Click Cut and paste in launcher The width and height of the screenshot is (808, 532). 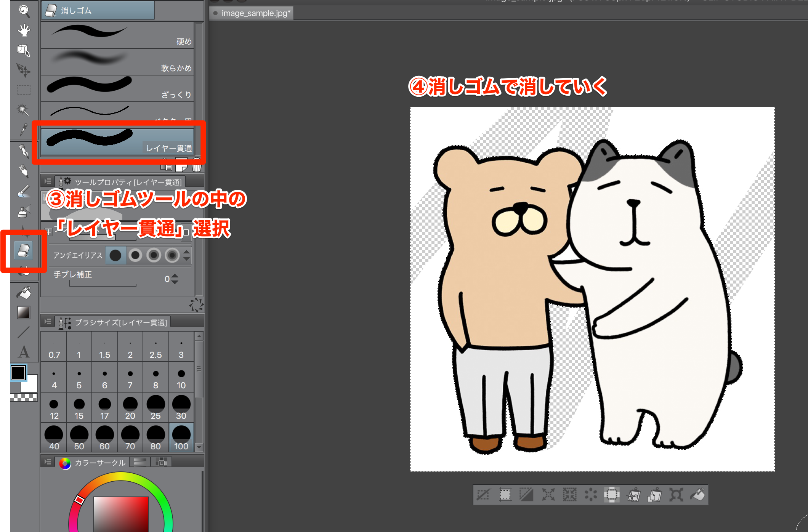633,495
